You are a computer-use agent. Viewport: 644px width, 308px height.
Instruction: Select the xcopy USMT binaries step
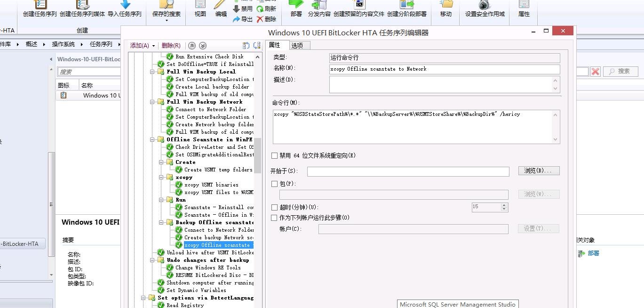point(211,185)
